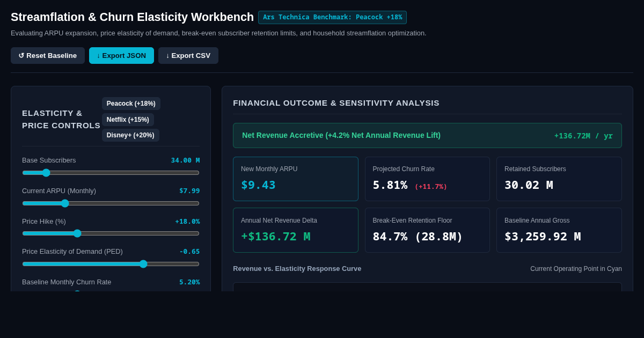This screenshot has width=644, height=338.
Task: Select the Projected Churn Rate card
Action: 427,179
